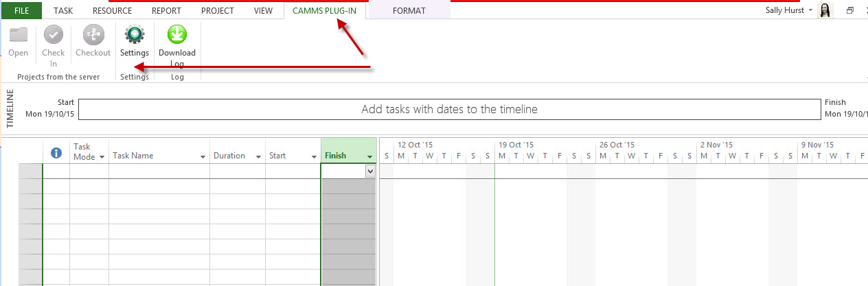Expand the Task Mode column dropdown
868x286 pixels.
tap(102, 157)
